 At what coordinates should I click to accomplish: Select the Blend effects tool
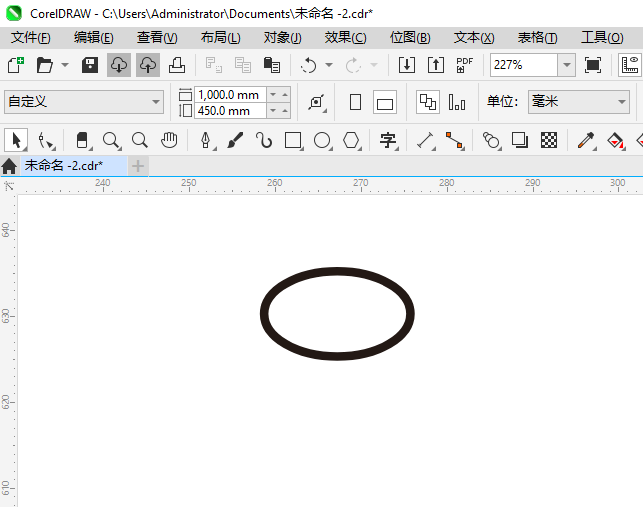point(492,140)
